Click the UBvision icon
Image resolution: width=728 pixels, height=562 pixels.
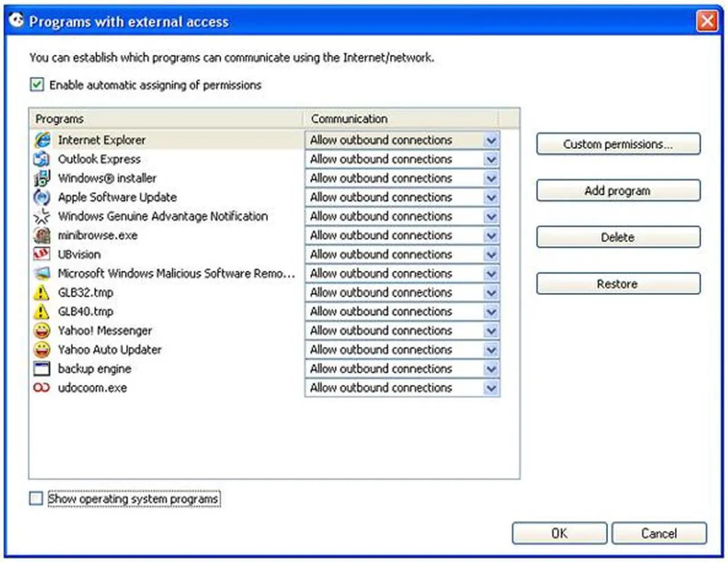coord(42,255)
